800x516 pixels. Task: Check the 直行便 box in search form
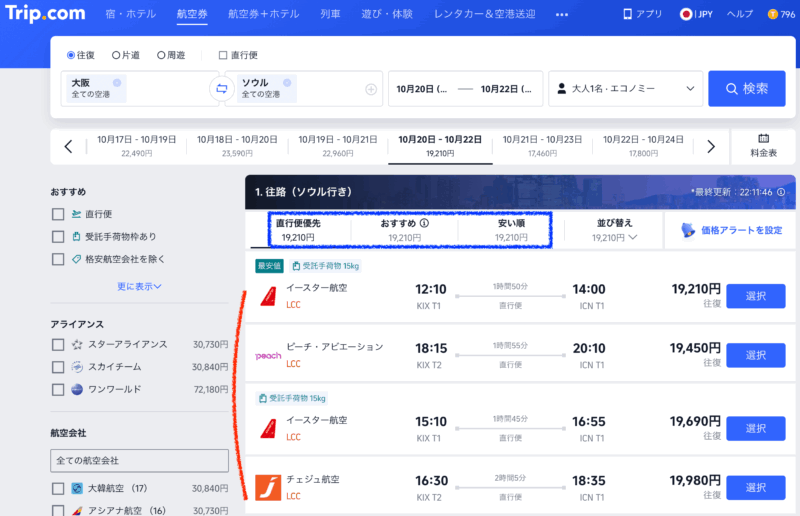coord(222,55)
